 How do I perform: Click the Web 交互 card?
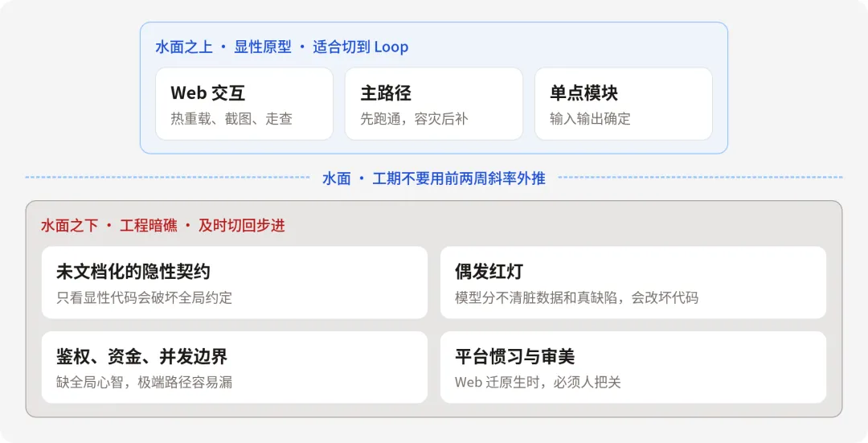(244, 104)
